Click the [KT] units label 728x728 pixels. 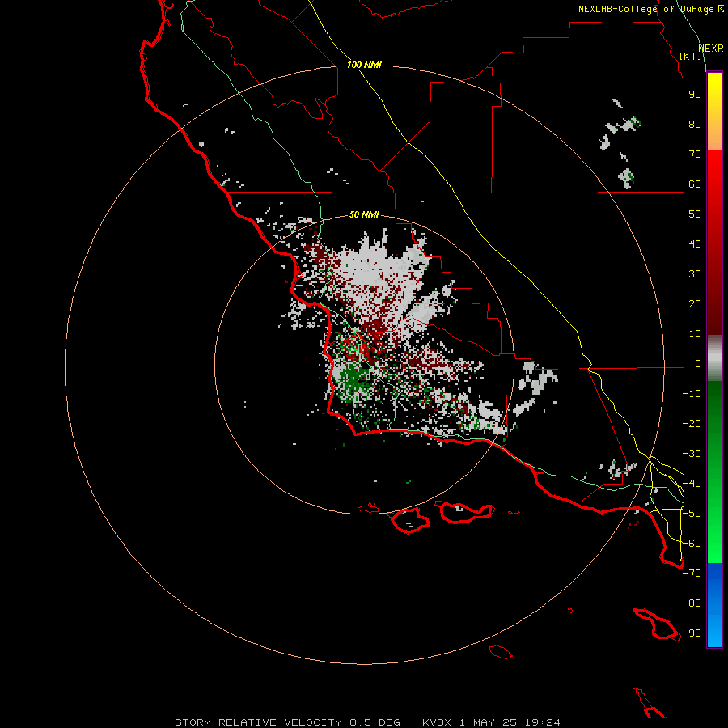(x=691, y=56)
